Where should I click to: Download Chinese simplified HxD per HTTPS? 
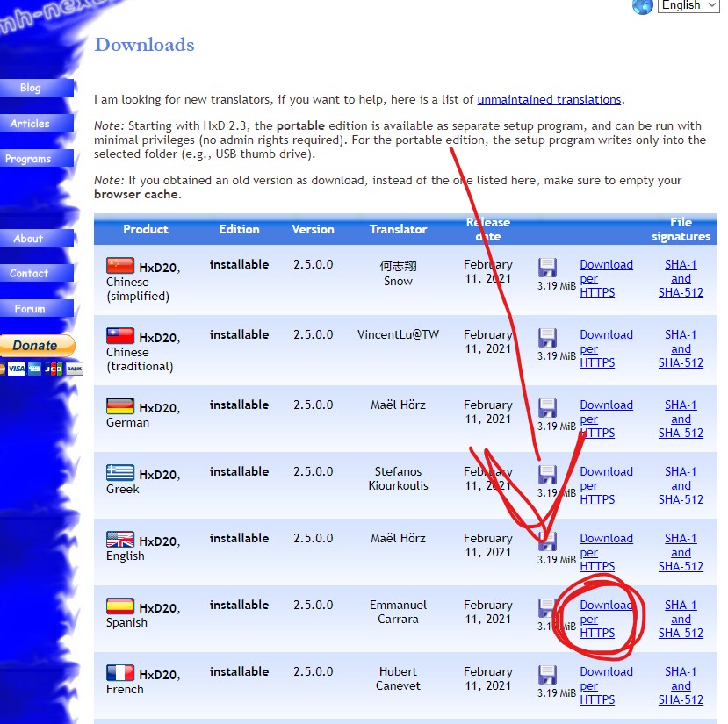point(606,278)
